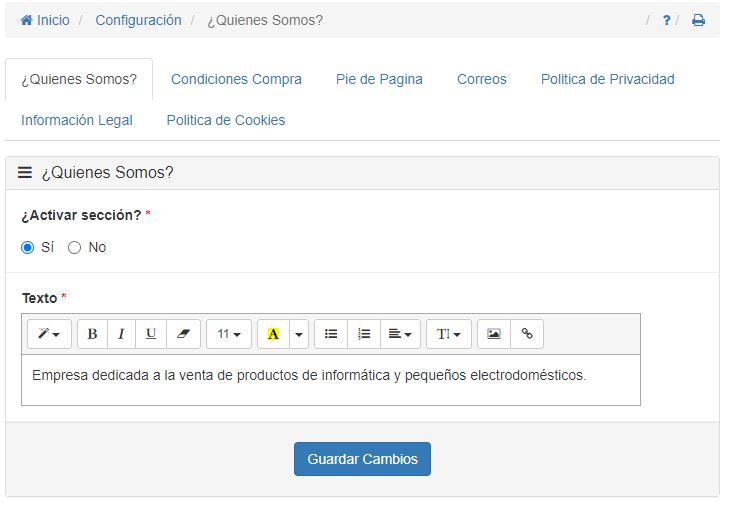Image resolution: width=730 pixels, height=506 pixels.
Task: Click the Guardar Cambios button
Action: click(x=362, y=459)
